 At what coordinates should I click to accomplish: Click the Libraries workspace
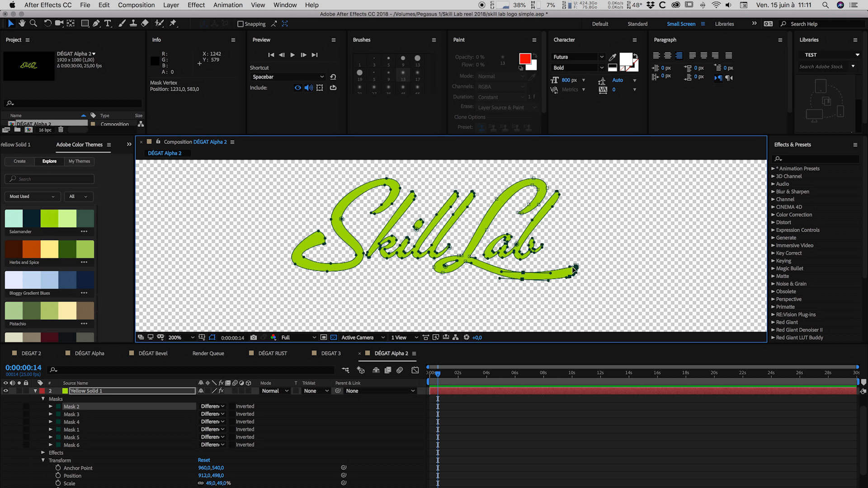724,24
